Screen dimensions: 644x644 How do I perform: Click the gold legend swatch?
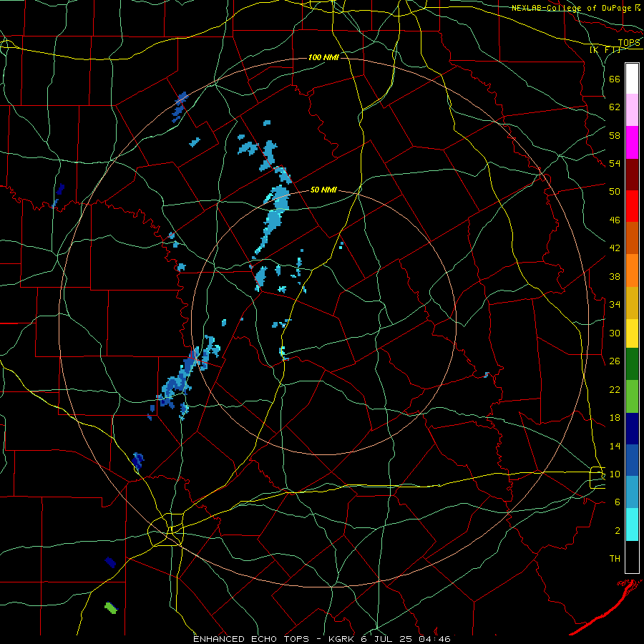click(632, 303)
